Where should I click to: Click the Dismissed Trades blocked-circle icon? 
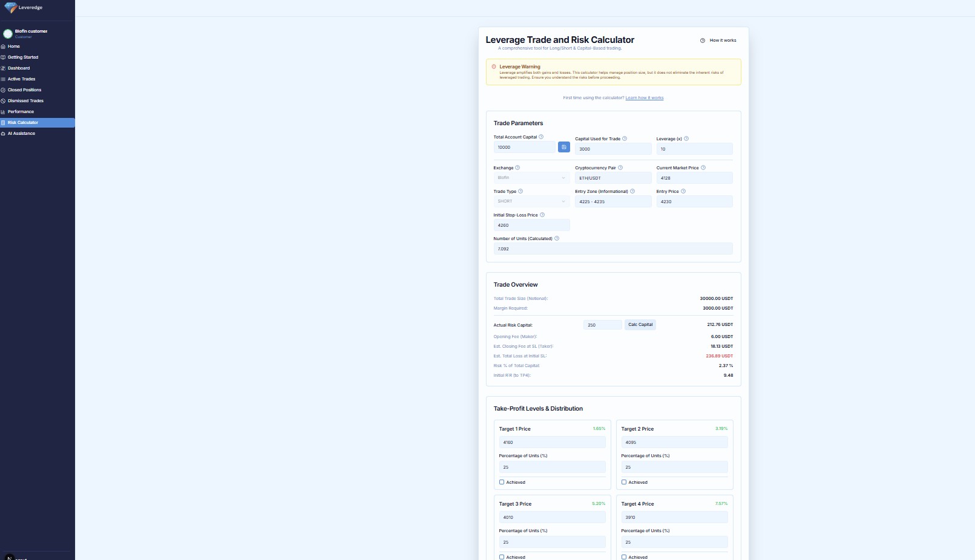[4, 101]
